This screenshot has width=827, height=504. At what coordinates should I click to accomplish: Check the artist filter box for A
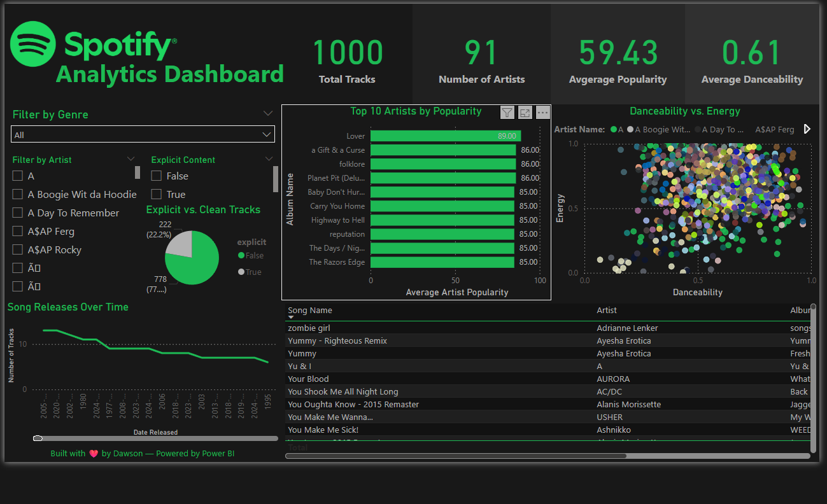coord(18,176)
